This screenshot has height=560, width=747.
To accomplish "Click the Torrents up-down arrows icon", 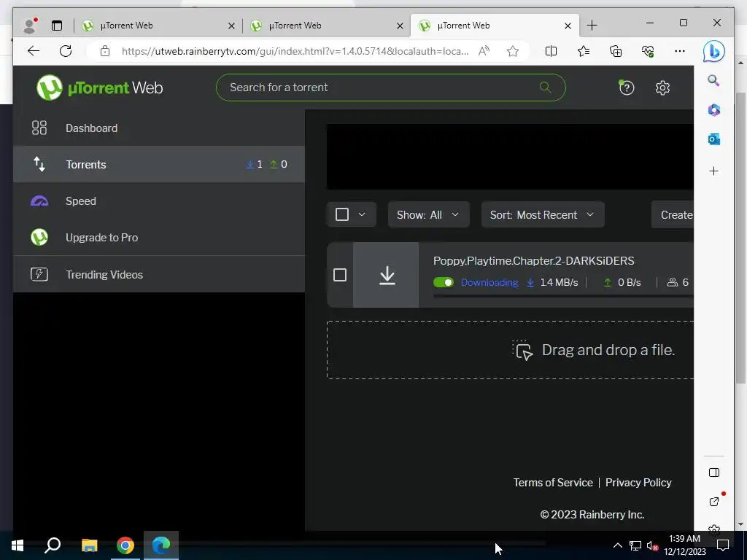I will pos(39,164).
